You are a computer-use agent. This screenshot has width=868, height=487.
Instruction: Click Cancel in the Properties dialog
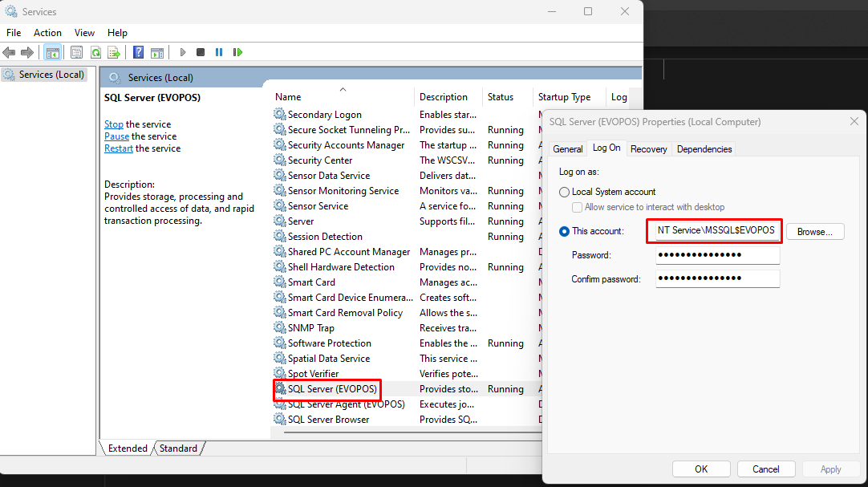766,469
